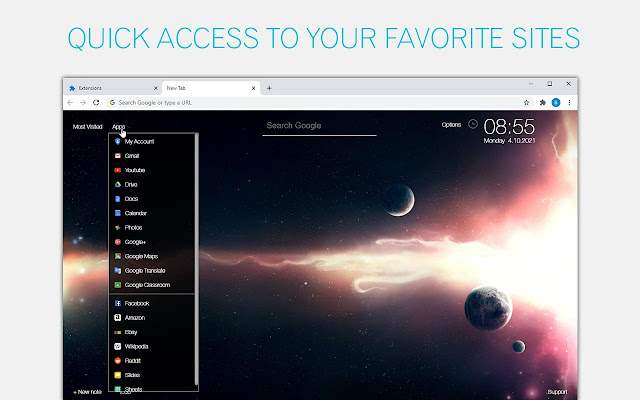This screenshot has height=400, width=640.
Task: Choose Photos label in the list
Action: (133, 227)
